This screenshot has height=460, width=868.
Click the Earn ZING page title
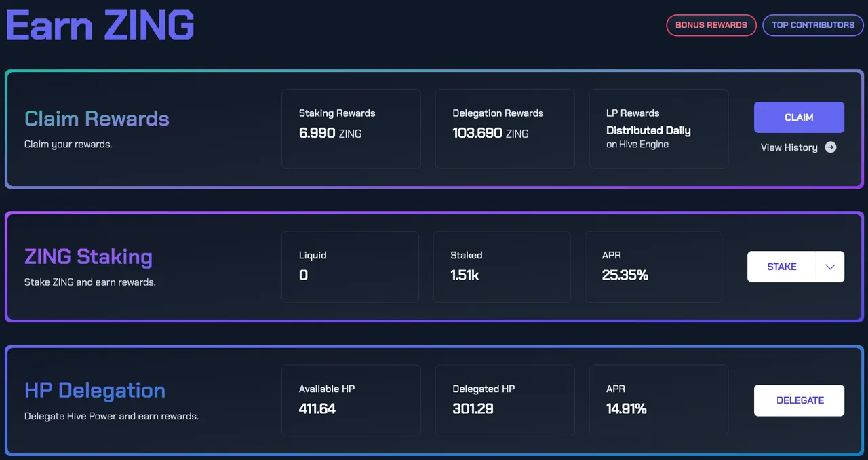tap(100, 24)
